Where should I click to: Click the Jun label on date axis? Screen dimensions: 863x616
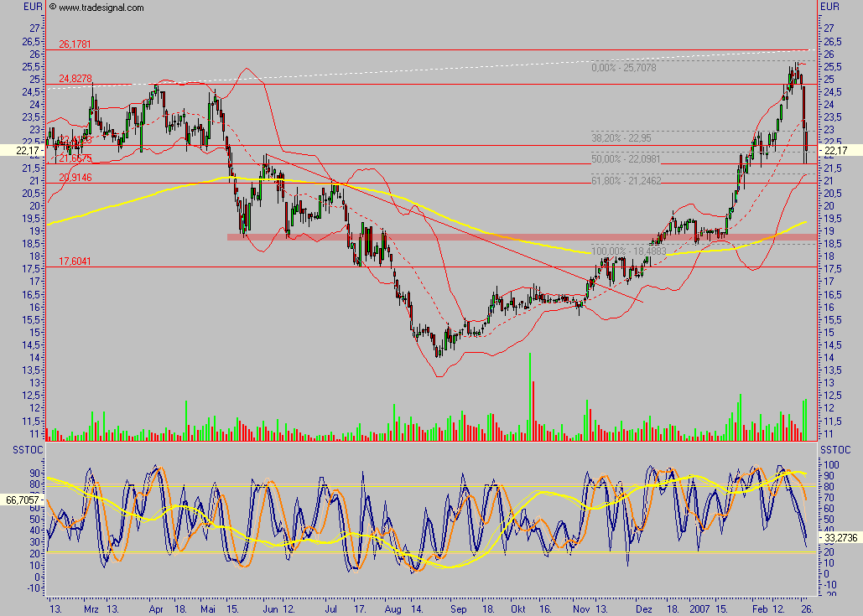click(x=270, y=608)
